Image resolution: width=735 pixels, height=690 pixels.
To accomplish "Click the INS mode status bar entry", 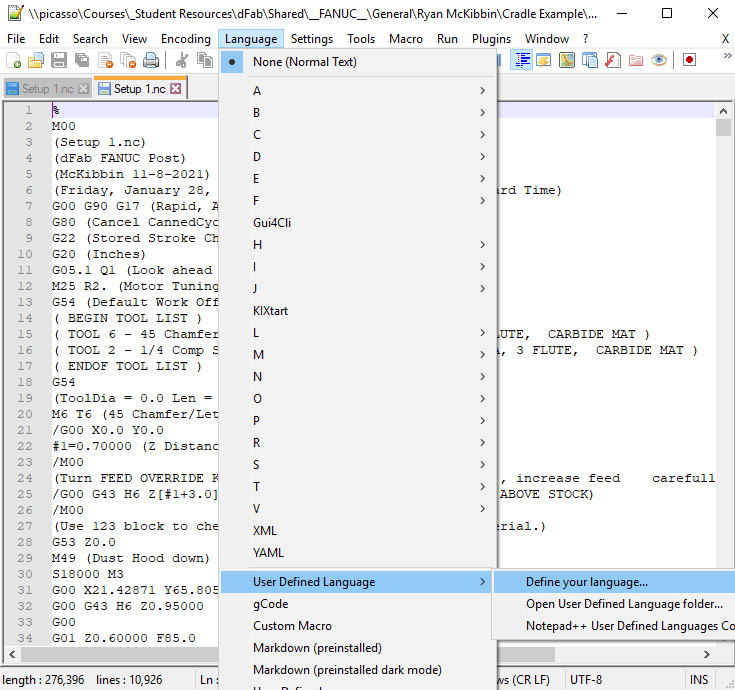I will click(698, 680).
